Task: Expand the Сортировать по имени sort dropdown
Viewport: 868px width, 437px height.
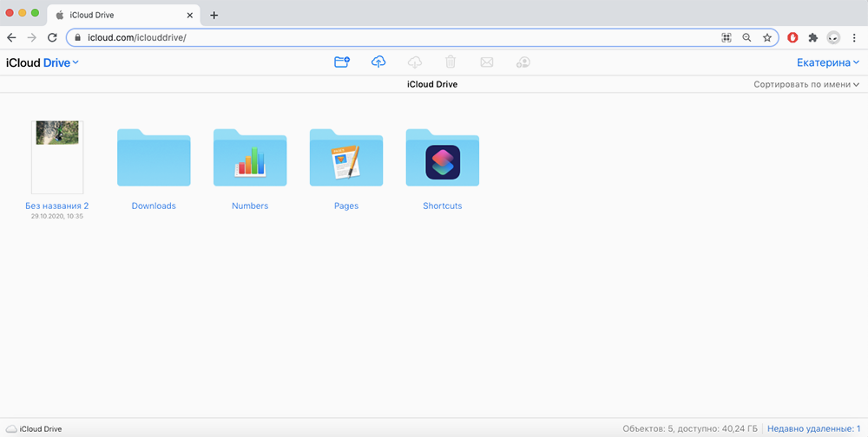Action: pyautogui.click(x=806, y=85)
